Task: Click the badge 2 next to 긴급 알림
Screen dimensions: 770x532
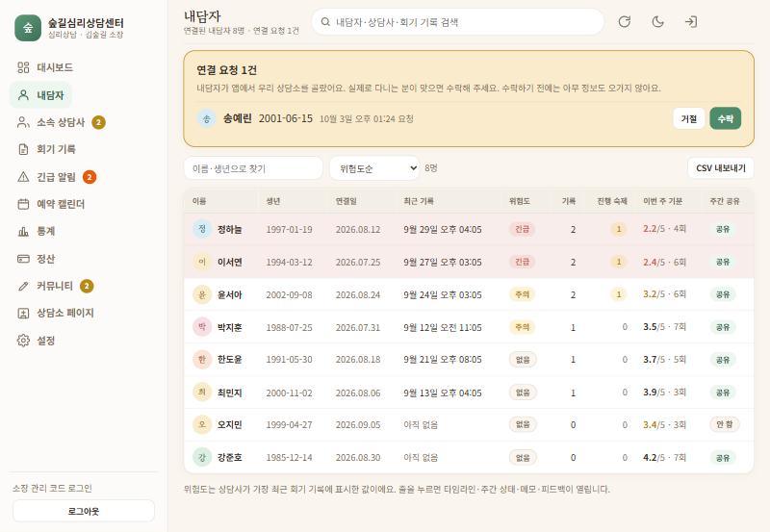Action: [89, 177]
